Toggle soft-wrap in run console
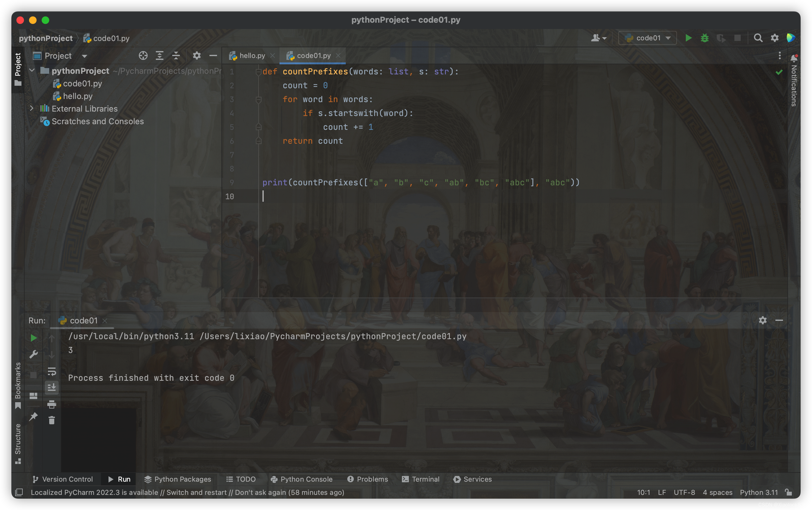Screen dimensions: 812x510 click(52, 371)
